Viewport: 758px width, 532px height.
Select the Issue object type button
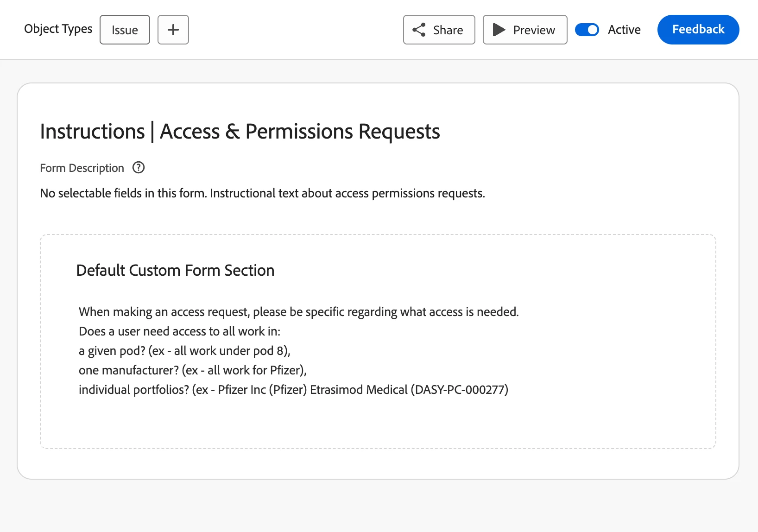[x=125, y=30]
